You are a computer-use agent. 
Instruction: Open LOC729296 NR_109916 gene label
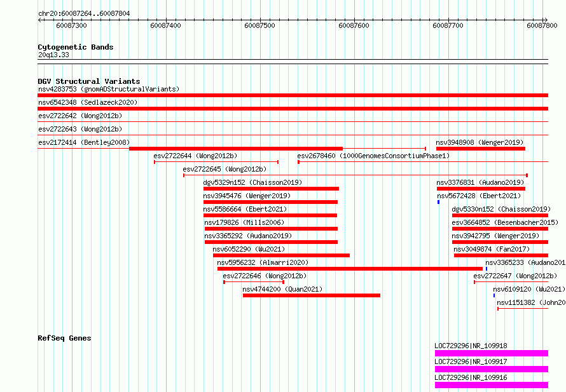coord(471,377)
